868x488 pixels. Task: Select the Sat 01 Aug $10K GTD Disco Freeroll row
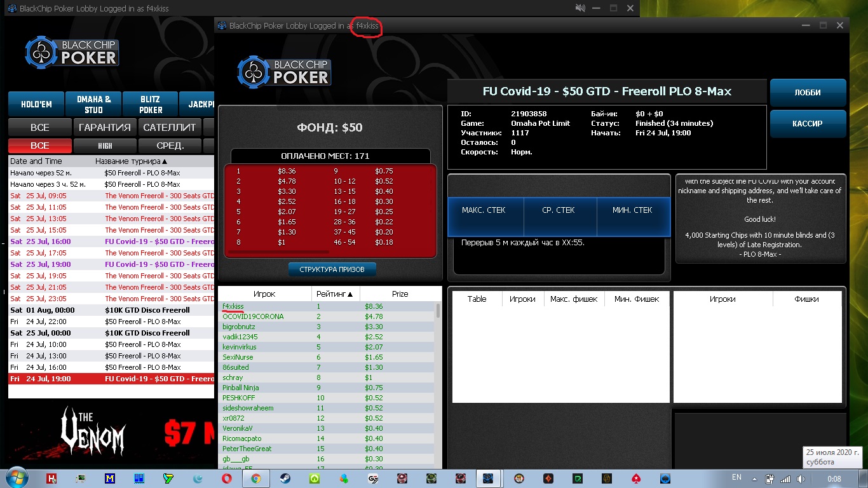111,310
